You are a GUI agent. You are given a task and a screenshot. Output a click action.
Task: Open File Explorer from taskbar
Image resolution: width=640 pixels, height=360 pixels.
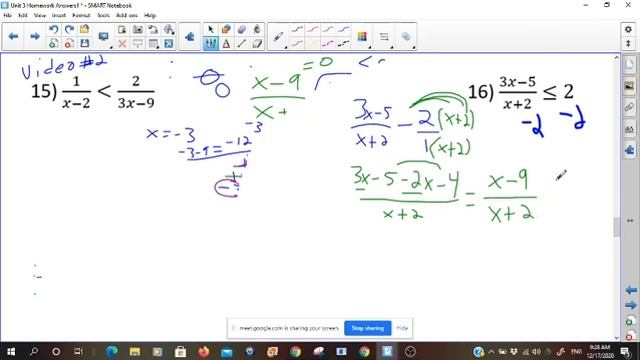[x=135, y=351]
